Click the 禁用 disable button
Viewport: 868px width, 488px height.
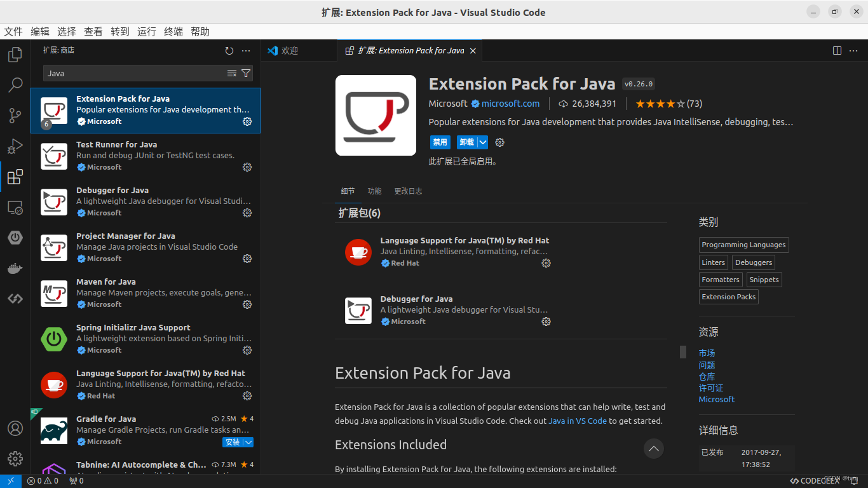[440, 142]
